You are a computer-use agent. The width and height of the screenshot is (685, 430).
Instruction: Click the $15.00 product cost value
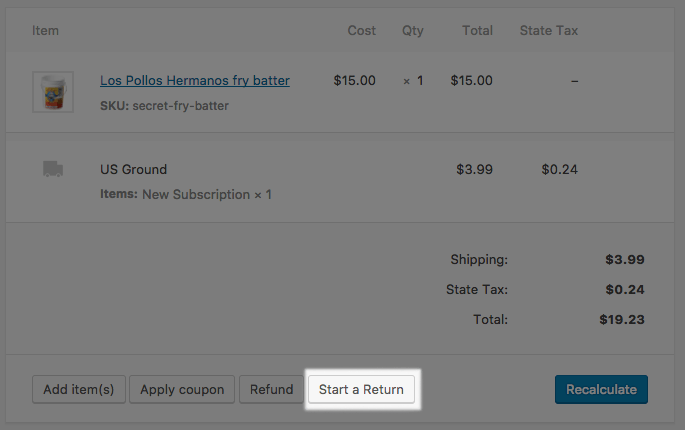tap(355, 81)
